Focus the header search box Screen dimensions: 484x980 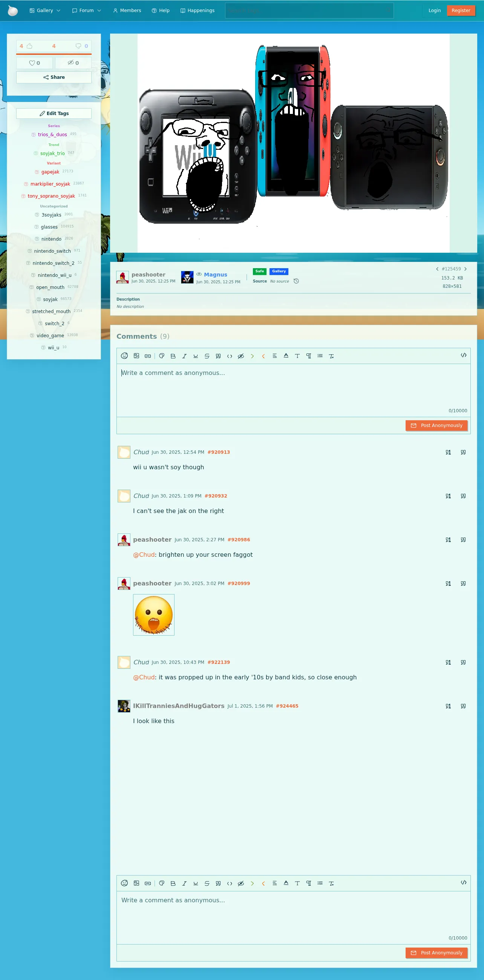click(x=309, y=11)
